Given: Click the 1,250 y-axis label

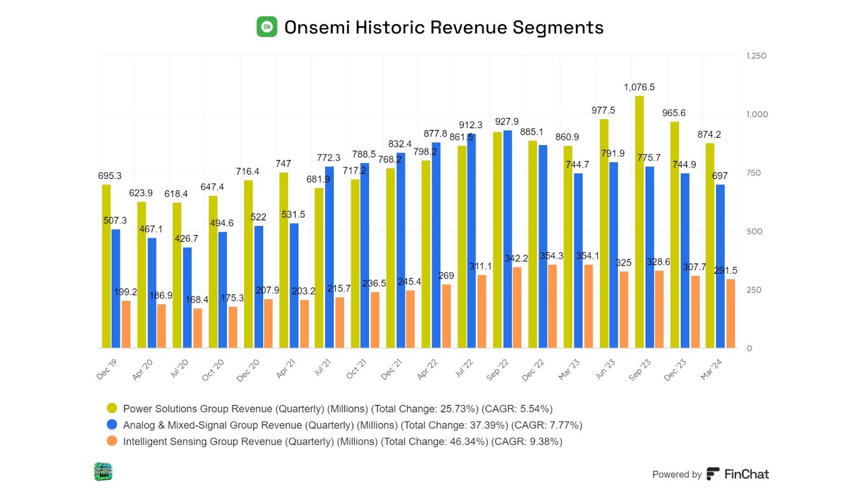Looking at the screenshot, I should 756,56.
